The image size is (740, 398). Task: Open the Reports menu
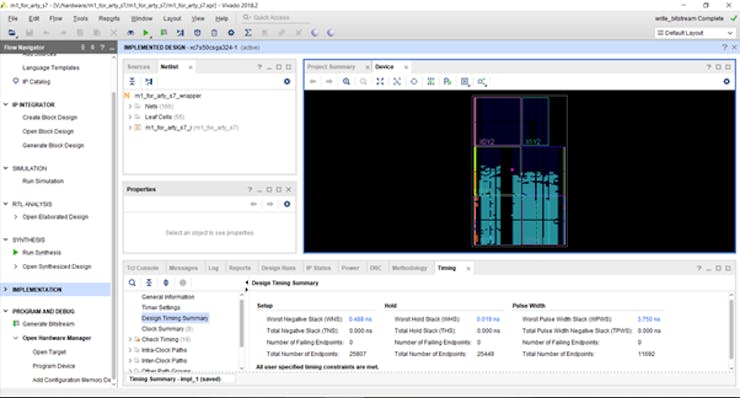click(109, 18)
